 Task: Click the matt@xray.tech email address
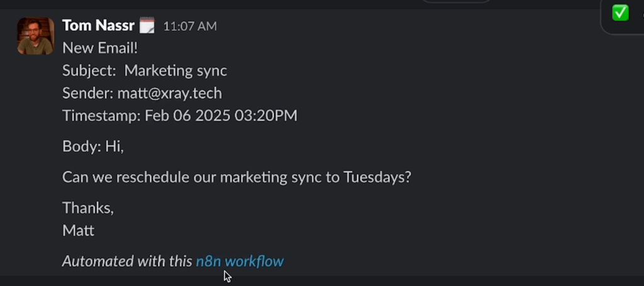pos(169,93)
